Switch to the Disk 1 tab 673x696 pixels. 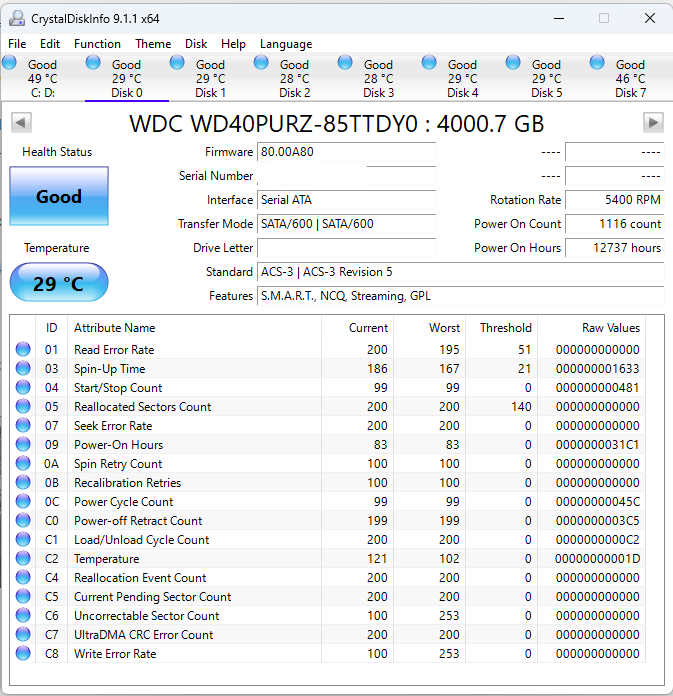point(210,79)
